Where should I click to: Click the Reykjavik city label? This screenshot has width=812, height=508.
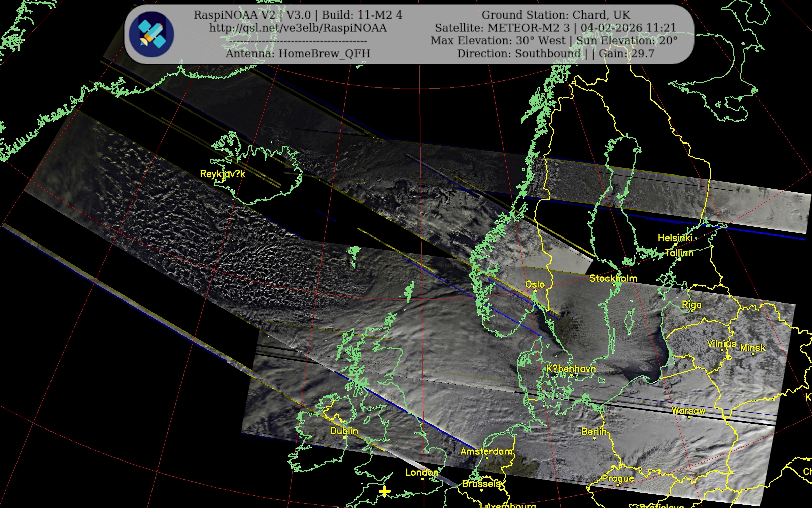point(223,174)
